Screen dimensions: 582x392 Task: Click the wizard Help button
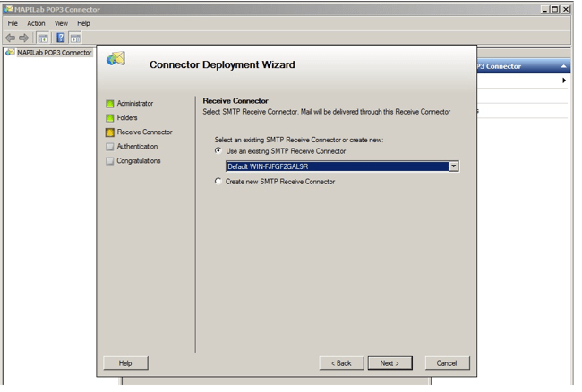point(125,363)
